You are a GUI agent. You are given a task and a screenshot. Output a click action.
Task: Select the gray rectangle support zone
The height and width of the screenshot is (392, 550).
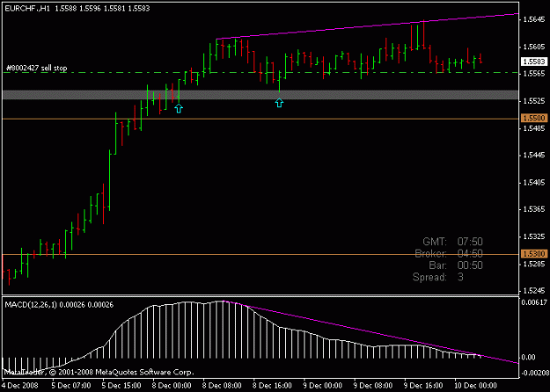[x=260, y=95]
